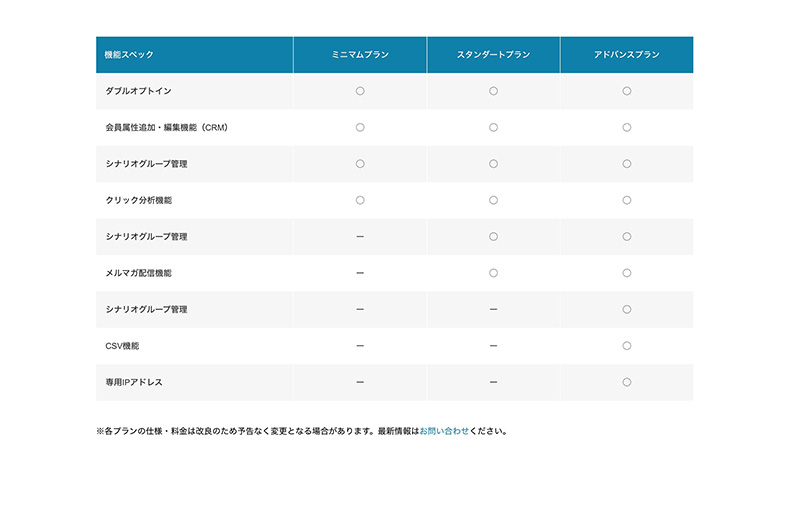The height and width of the screenshot is (515, 790).
Task: Click クリック分析機能 circle under ミニマムプラン
Action: pos(360,200)
